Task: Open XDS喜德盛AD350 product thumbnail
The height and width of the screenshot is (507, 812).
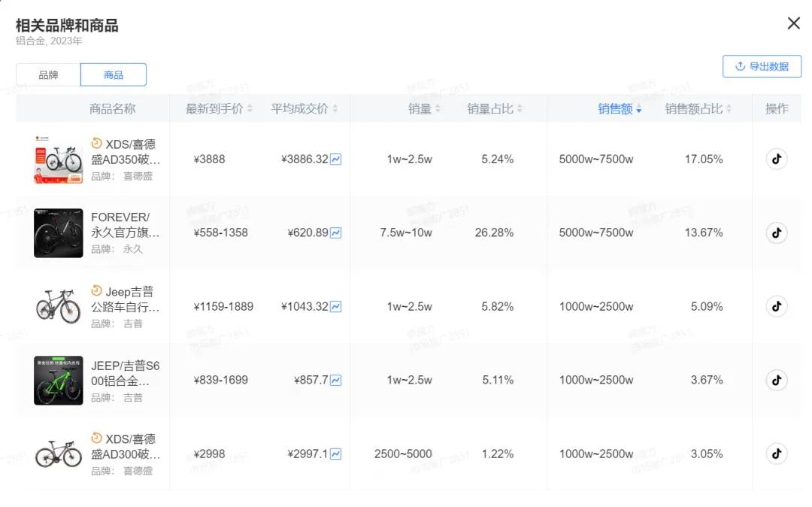Action: pyautogui.click(x=58, y=159)
